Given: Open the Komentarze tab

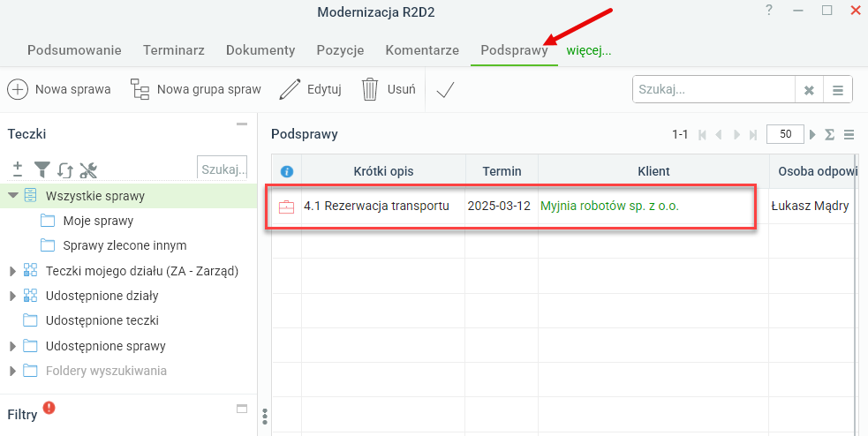Looking at the screenshot, I should point(422,50).
